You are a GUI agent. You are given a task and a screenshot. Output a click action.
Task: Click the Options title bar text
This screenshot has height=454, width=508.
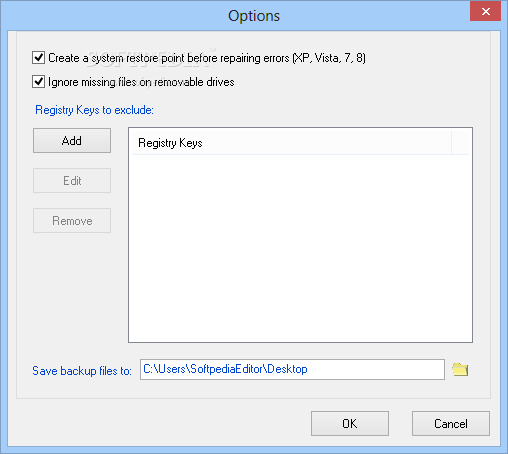tap(254, 16)
